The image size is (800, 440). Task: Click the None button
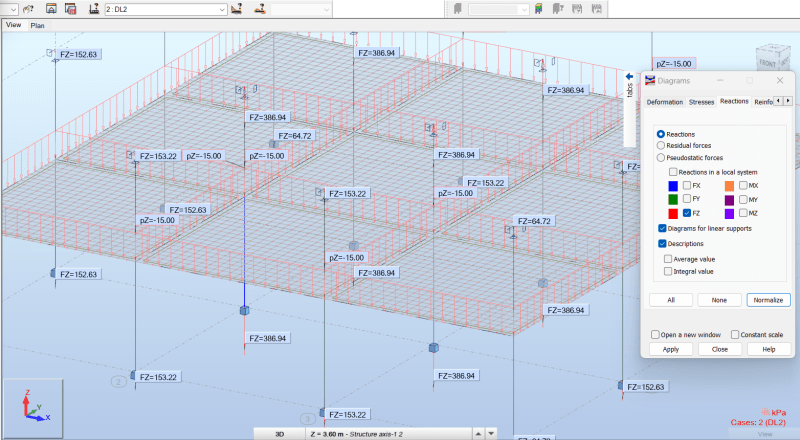(x=719, y=300)
